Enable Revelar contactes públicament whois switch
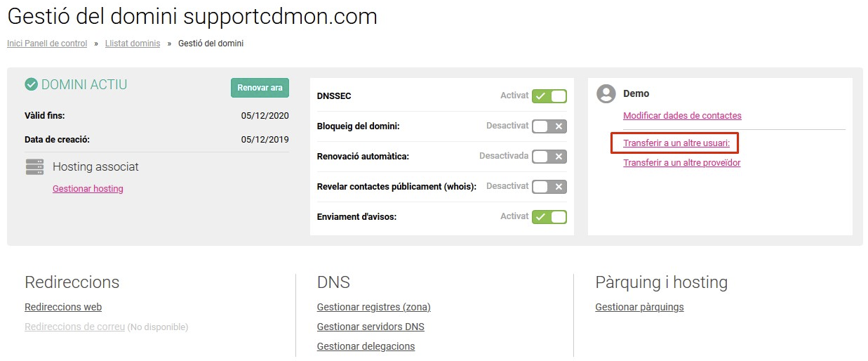 (549, 187)
